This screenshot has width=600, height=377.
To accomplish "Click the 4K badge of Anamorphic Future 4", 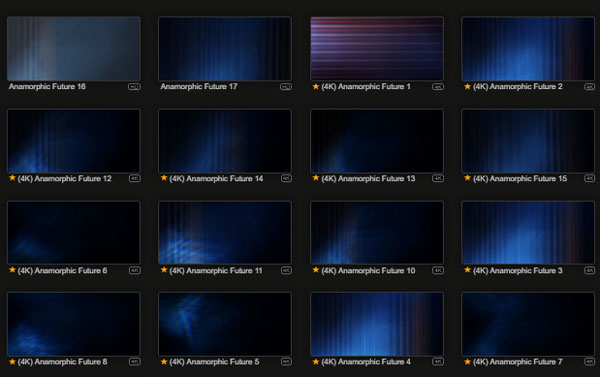I will click(x=438, y=362).
